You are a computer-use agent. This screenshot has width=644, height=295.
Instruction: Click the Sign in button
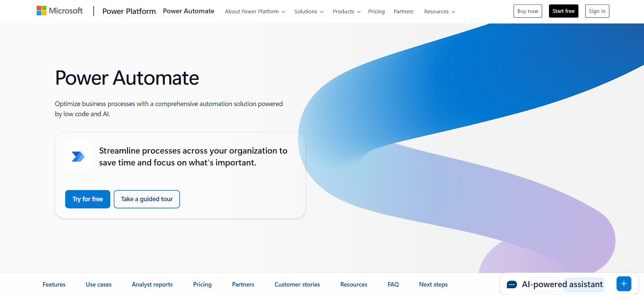pyautogui.click(x=597, y=11)
